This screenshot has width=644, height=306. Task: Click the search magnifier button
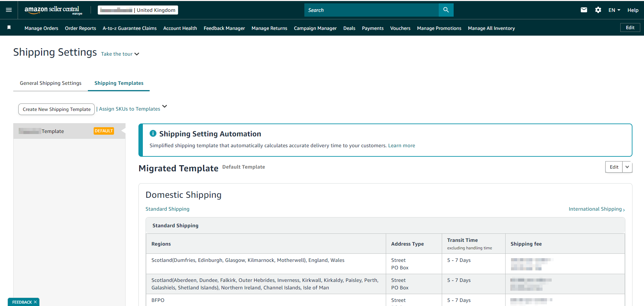pos(446,10)
